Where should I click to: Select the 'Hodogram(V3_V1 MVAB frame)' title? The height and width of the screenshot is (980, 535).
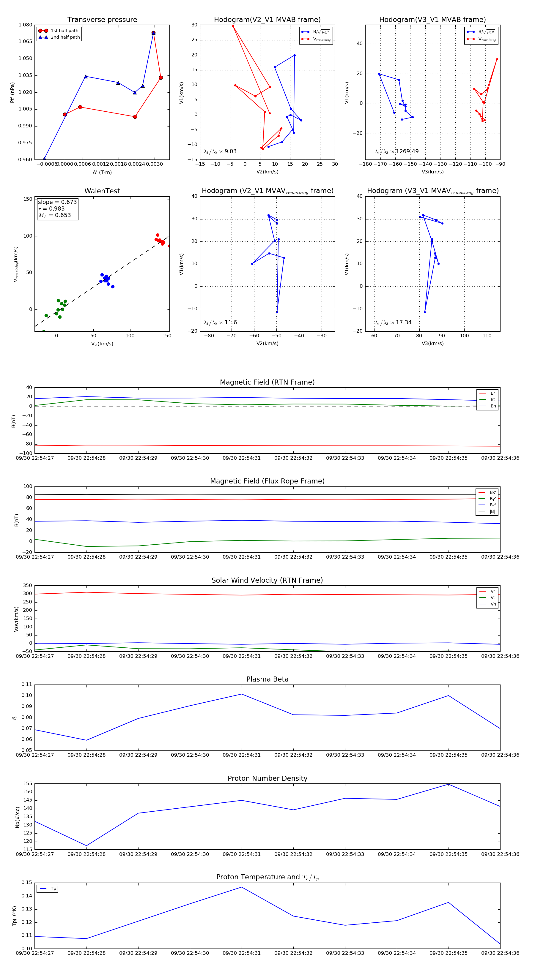432,20
